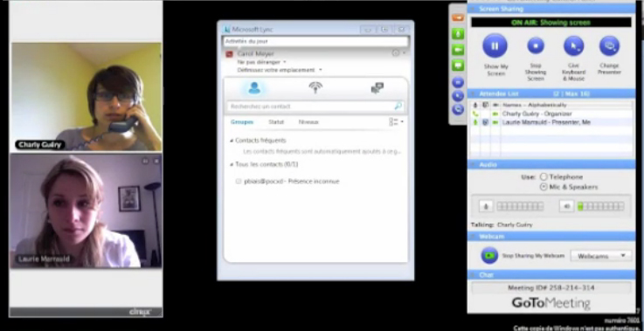Select the Telephone audio option
The width and height of the screenshot is (644, 331).
click(544, 177)
